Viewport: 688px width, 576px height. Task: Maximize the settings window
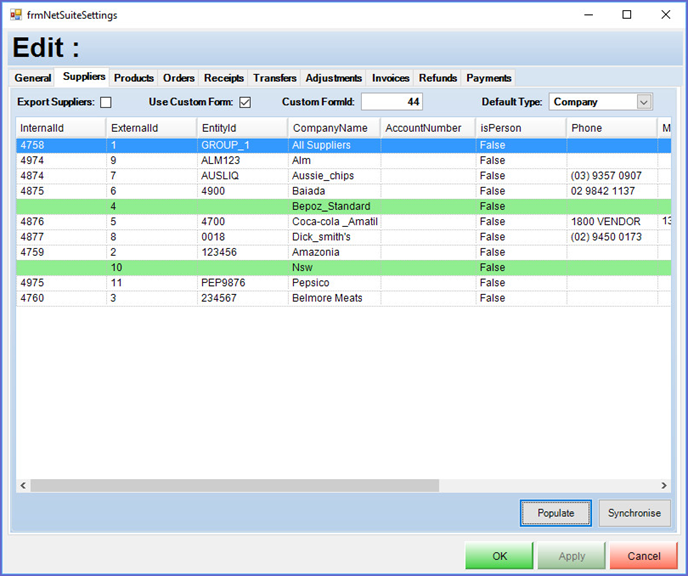(x=626, y=15)
